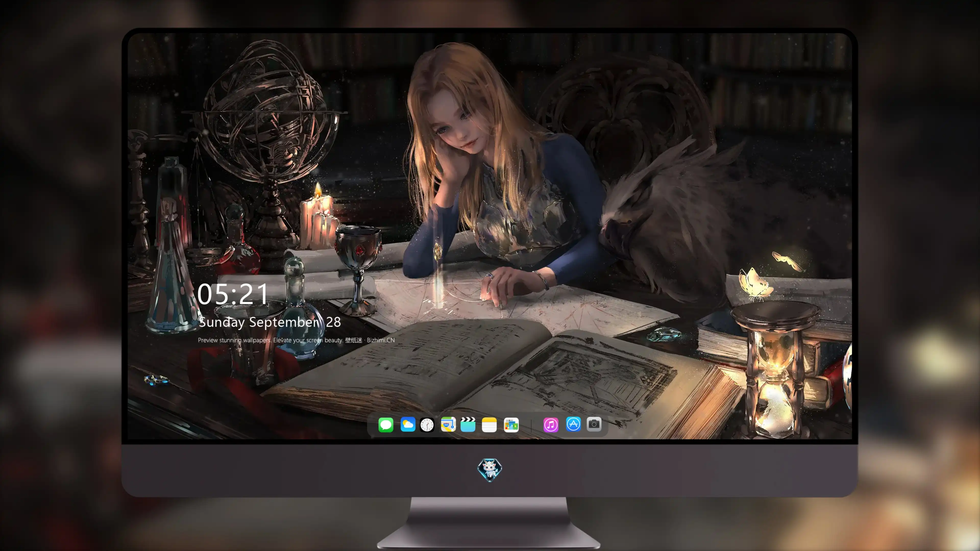
Task: Open the Camera app in dock
Action: click(x=594, y=424)
